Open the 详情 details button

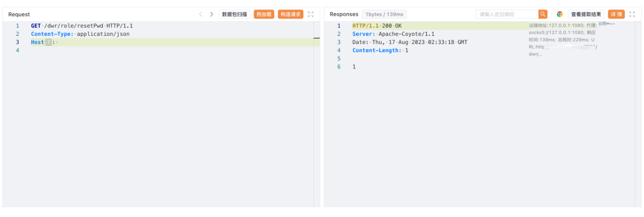(x=616, y=14)
